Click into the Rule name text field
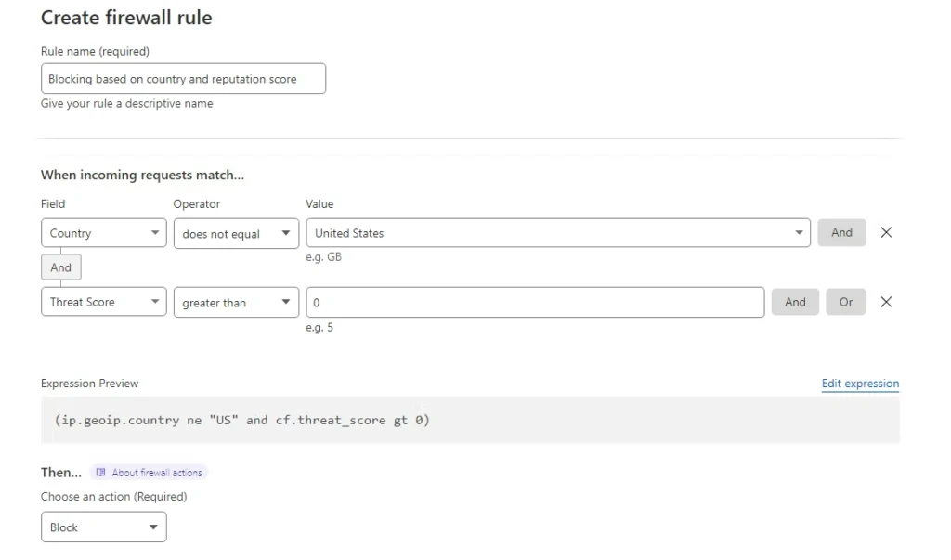Viewport: 951px width, 560px height. pyautogui.click(x=183, y=79)
